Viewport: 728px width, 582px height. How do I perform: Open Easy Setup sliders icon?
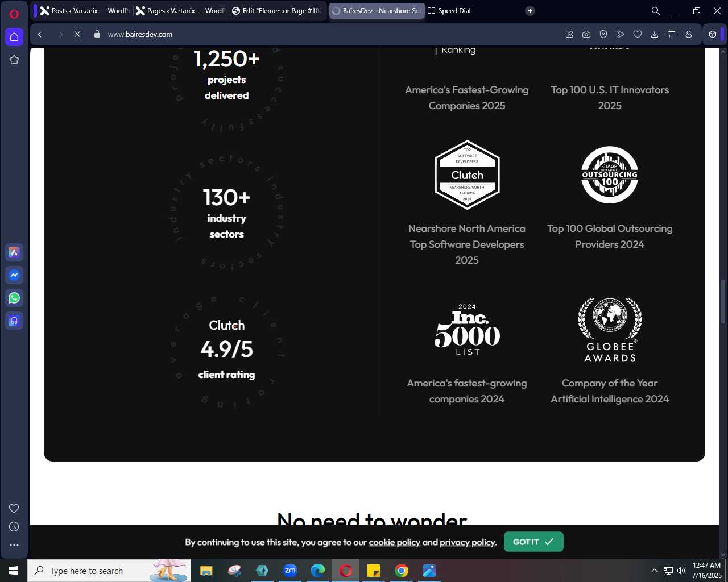click(672, 34)
